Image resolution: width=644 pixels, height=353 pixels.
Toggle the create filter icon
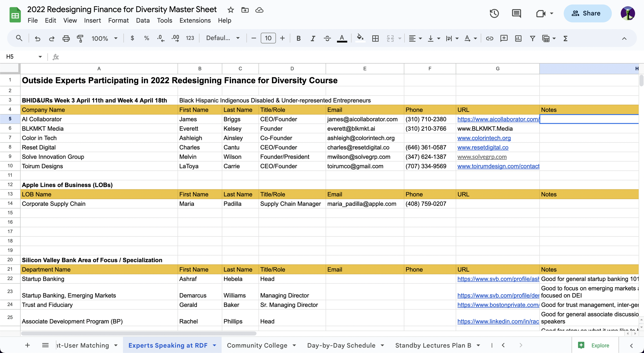click(532, 38)
